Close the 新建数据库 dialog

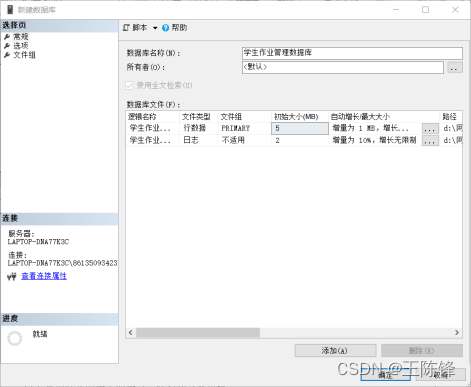(x=455, y=10)
